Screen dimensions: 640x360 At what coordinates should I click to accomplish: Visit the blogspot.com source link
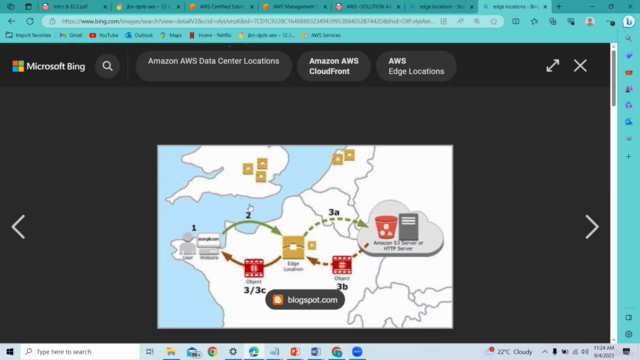point(305,300)
